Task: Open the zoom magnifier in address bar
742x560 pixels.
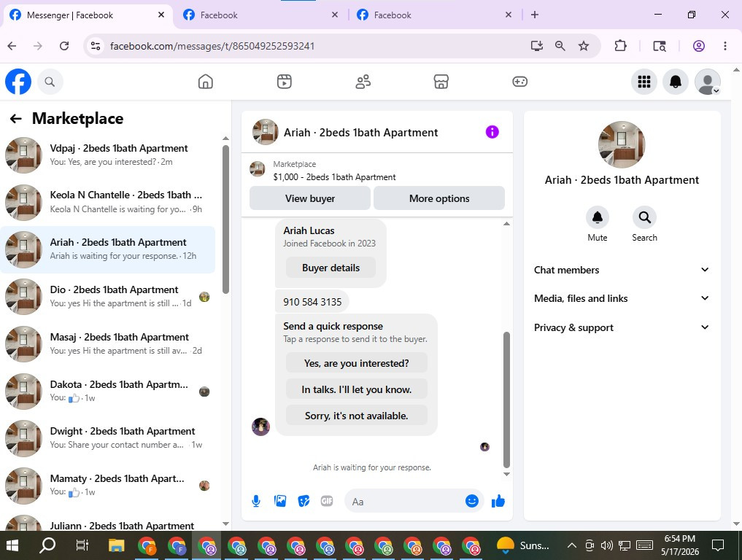Action: 560,46
